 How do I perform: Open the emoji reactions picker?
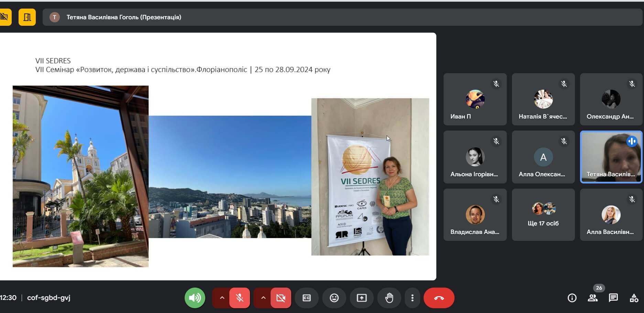point(334,298)
